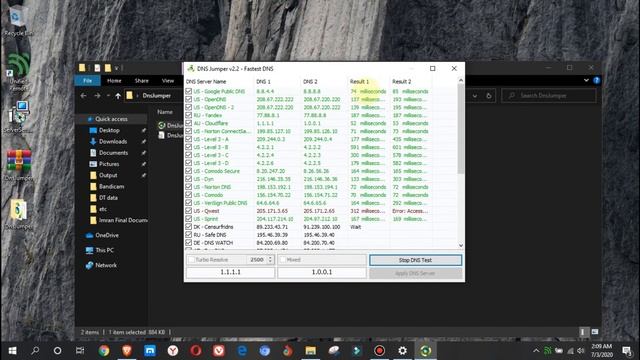Click the Apply DNS Server button
The image size is (640, 360).
tap(416, 273)
